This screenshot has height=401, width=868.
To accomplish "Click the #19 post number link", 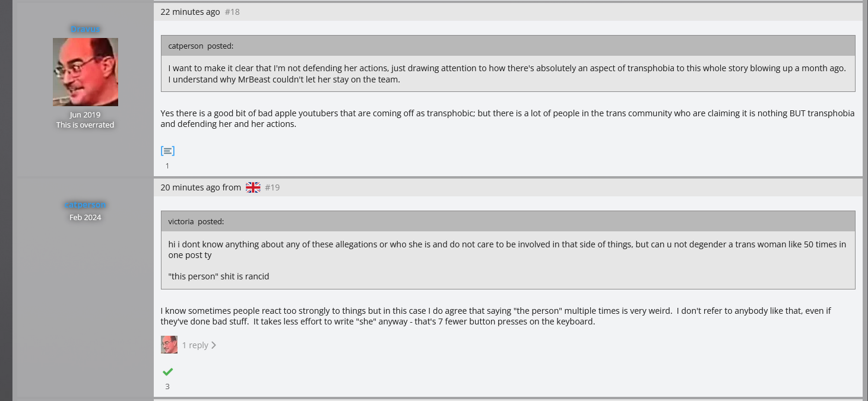I will pos(272,187).
